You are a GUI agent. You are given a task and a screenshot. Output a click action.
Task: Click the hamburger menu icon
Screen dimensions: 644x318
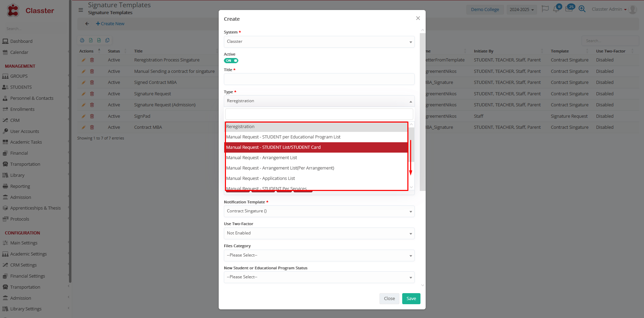pos(81,10)
